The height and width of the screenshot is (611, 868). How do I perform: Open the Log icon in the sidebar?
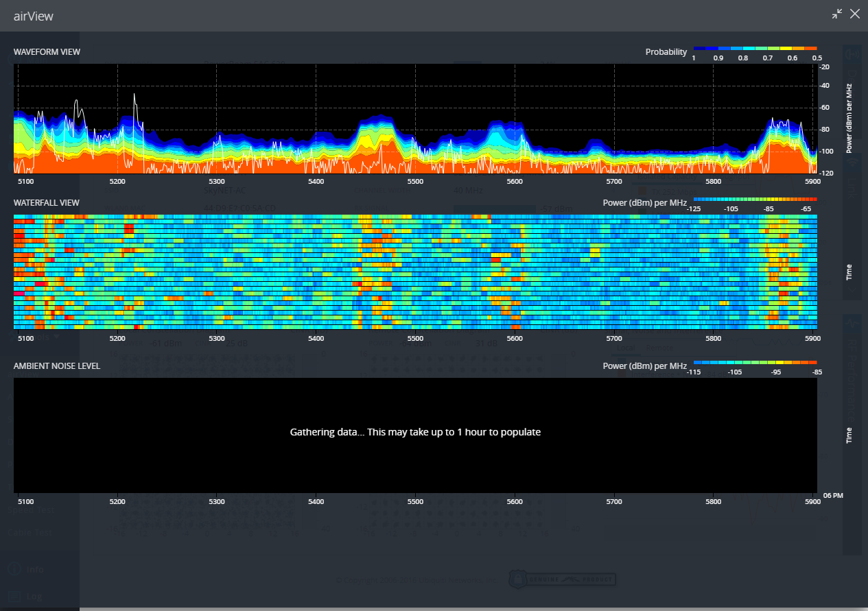click(x=13, y=597)
